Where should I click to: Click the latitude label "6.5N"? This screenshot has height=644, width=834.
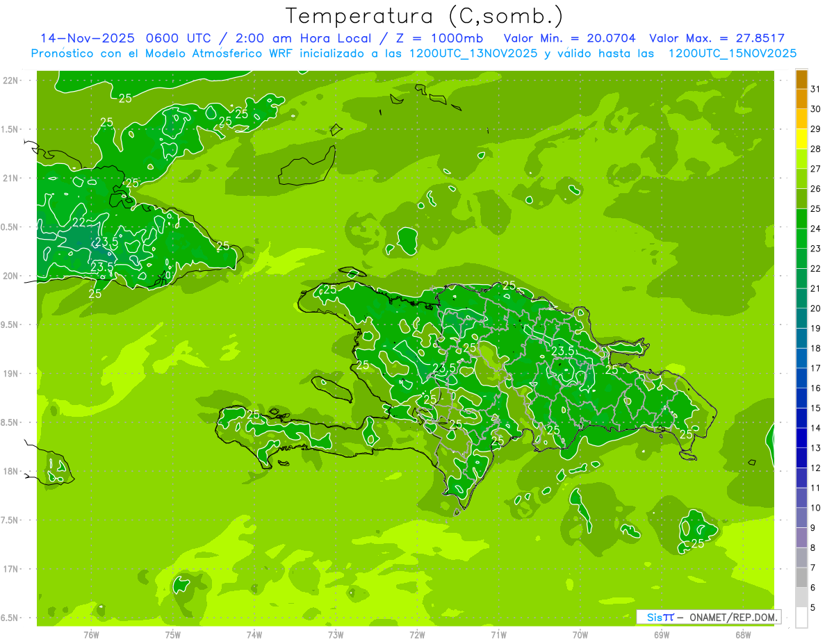[10, 618]
